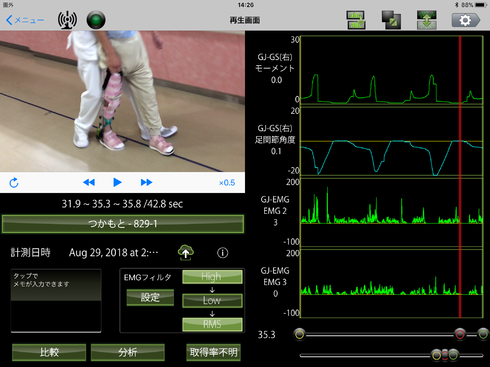The height and width of the screenshot is (367, 490).
Task: Tap the 14:26 clock in status bar
Action: tap(246, 5)
